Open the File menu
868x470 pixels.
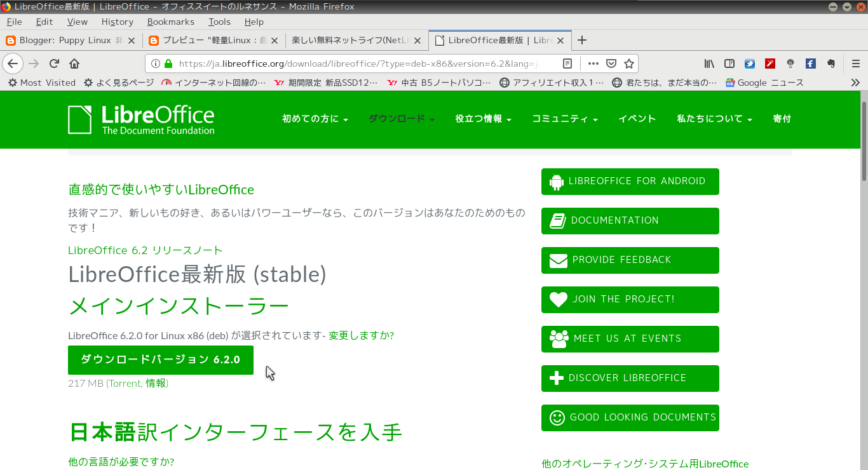click(x=14, y=22)
